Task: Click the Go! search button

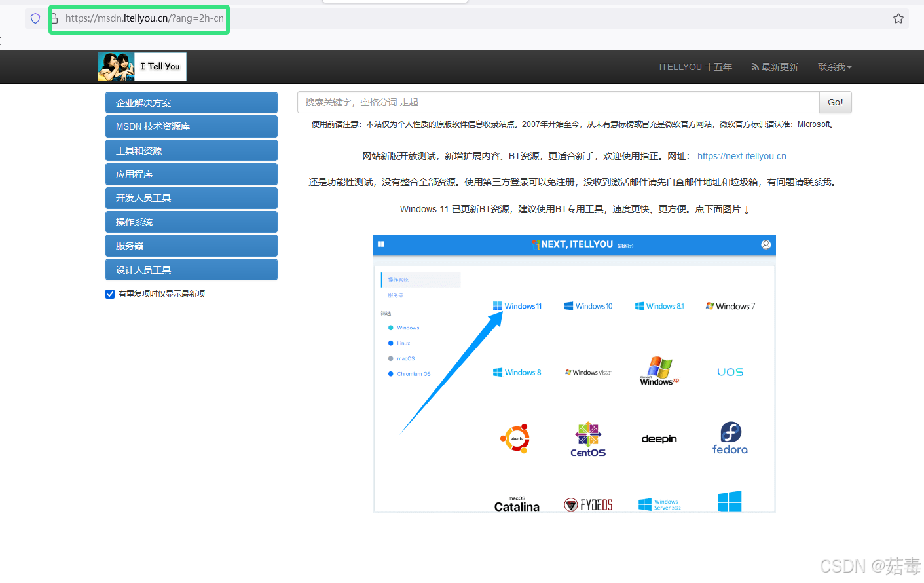Action: (836, 102)
